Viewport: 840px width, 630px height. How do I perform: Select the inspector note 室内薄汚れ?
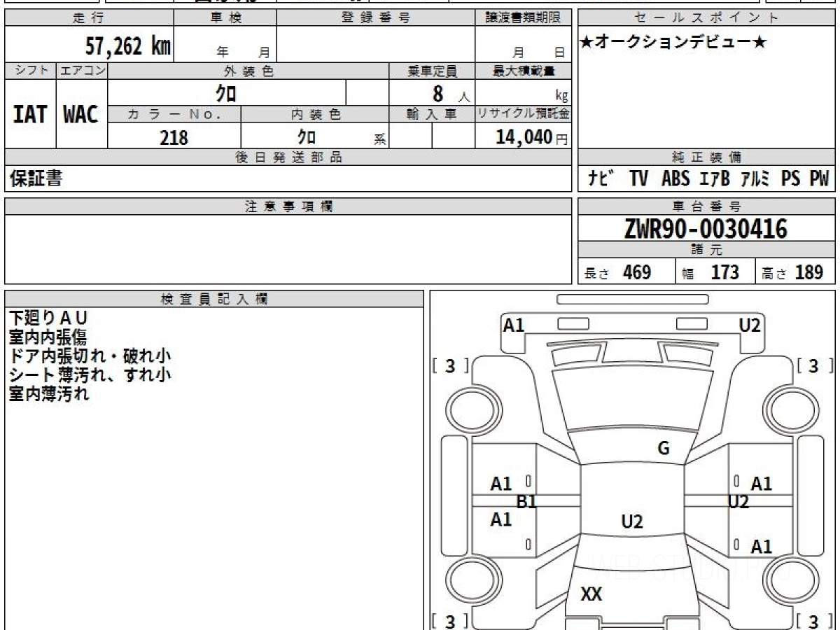[49, 394]
